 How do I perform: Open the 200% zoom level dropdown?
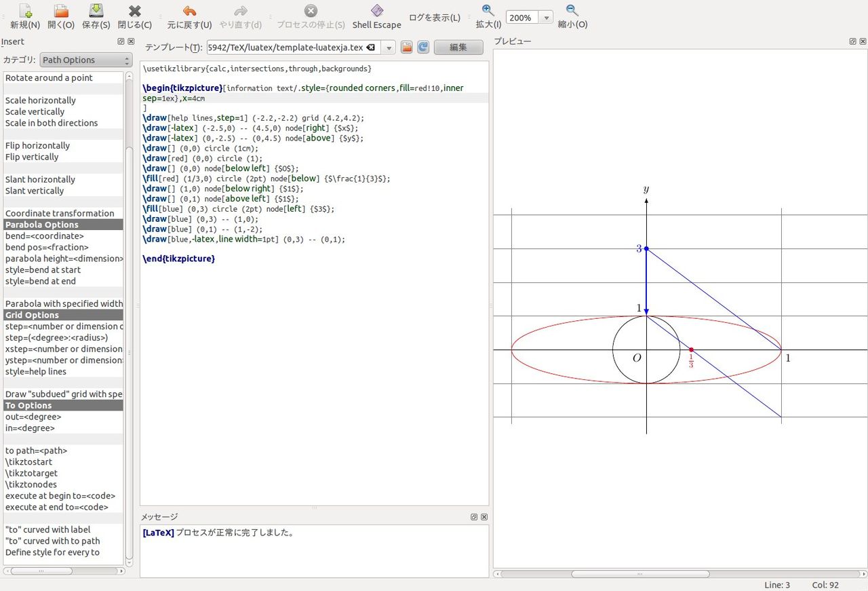click(x=546, y=18)
